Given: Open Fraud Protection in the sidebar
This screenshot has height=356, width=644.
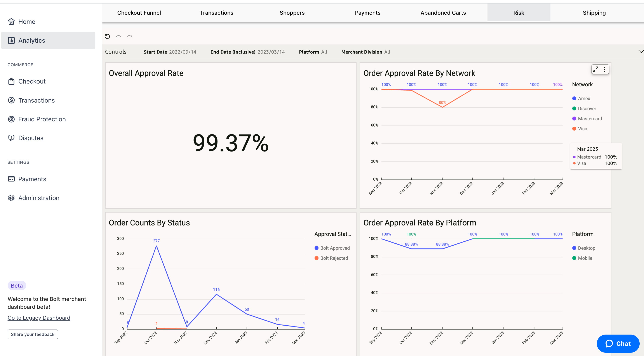Looking at the screenshot, I should click(x=48, y=119).
